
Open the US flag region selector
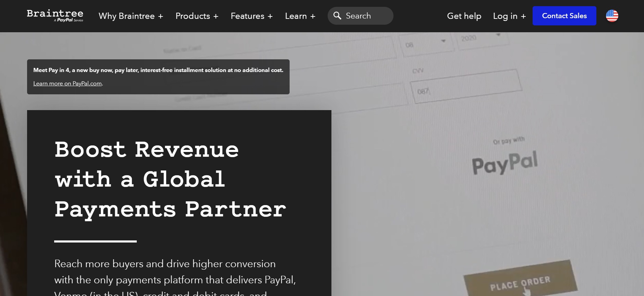tap(612, 16)
